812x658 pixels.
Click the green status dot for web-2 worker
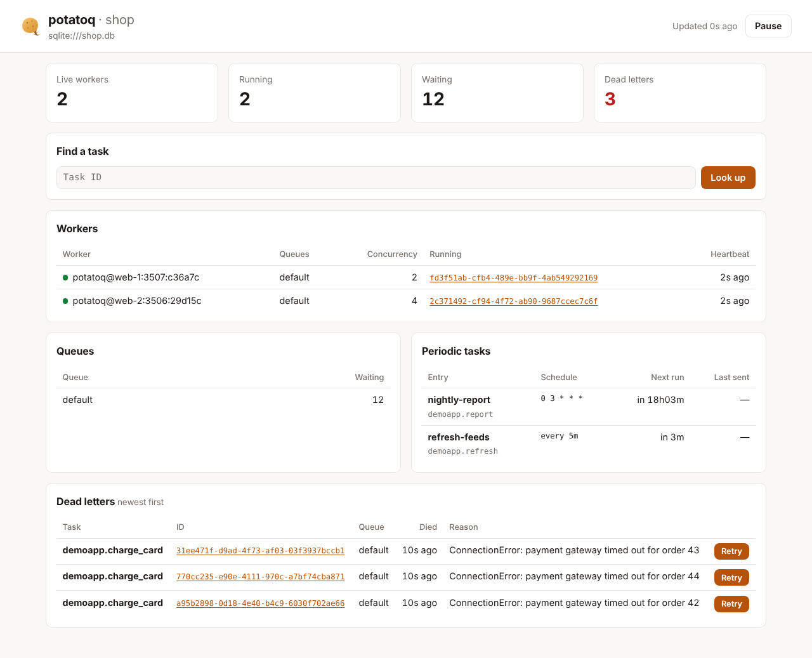coord(65,301)
